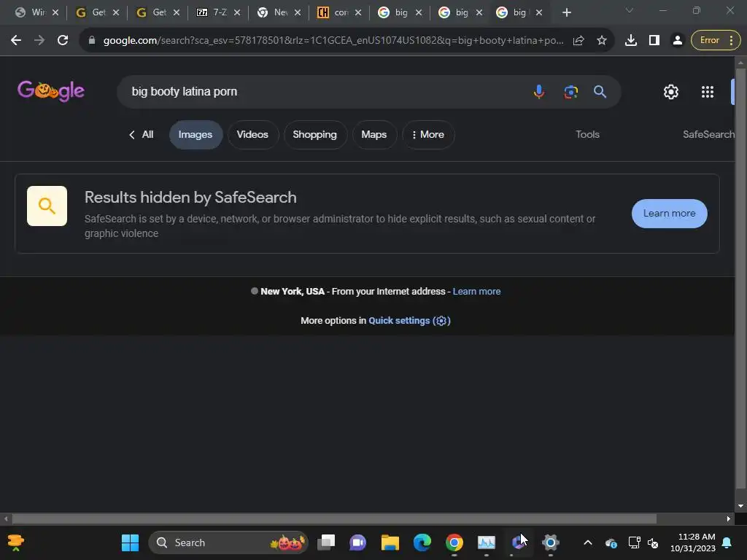Switch to the All results tab
Image resolution: width=747 pixels, height=560 pixels.
coord(142,135)
